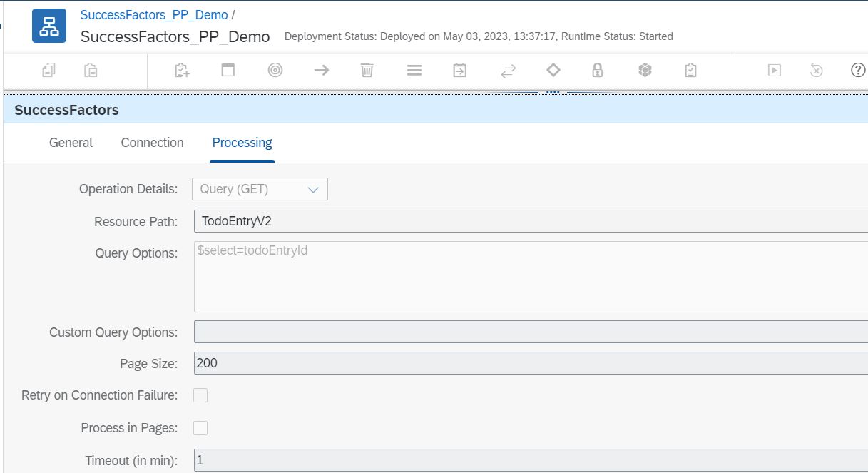Click the Page Size field showing 200
The height and width of the screenshot is (473, 868).
(531, 363)
